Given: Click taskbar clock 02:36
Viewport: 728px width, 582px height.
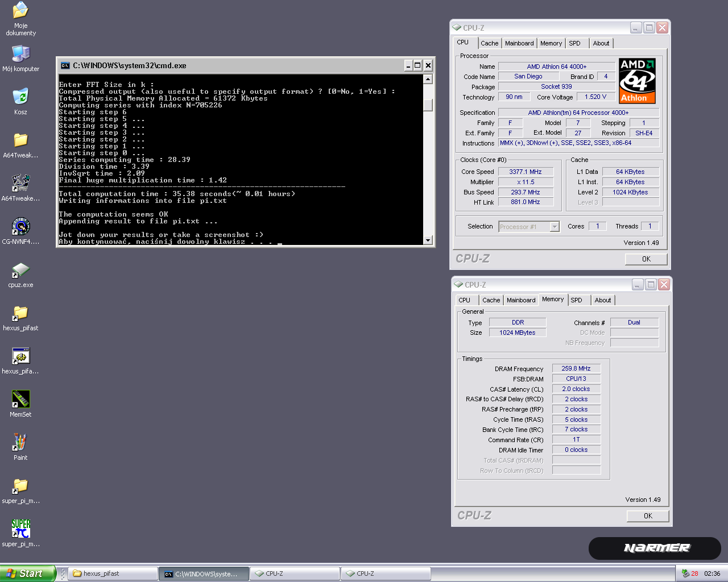Looking at the screenshot, I should [712, 573].
